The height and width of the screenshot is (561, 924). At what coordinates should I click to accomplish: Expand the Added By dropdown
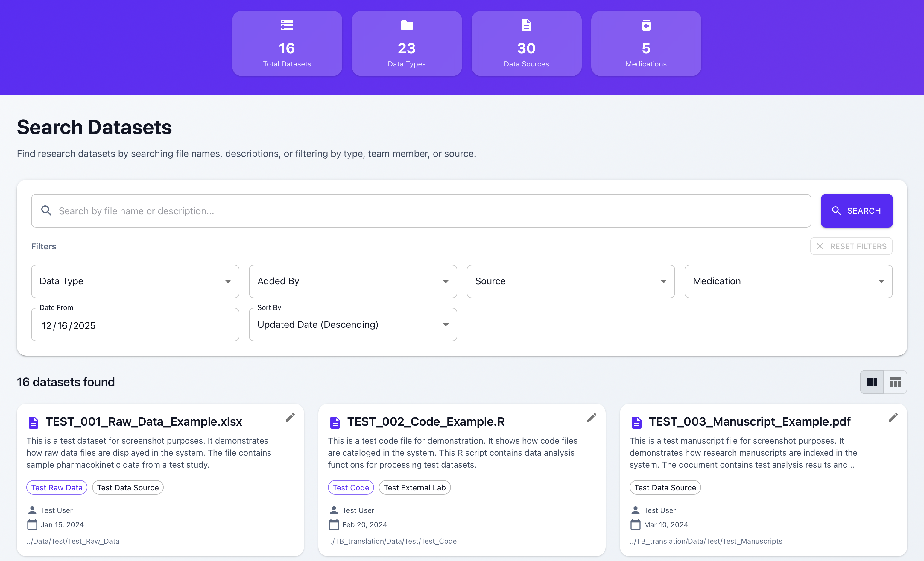(352, 281)
